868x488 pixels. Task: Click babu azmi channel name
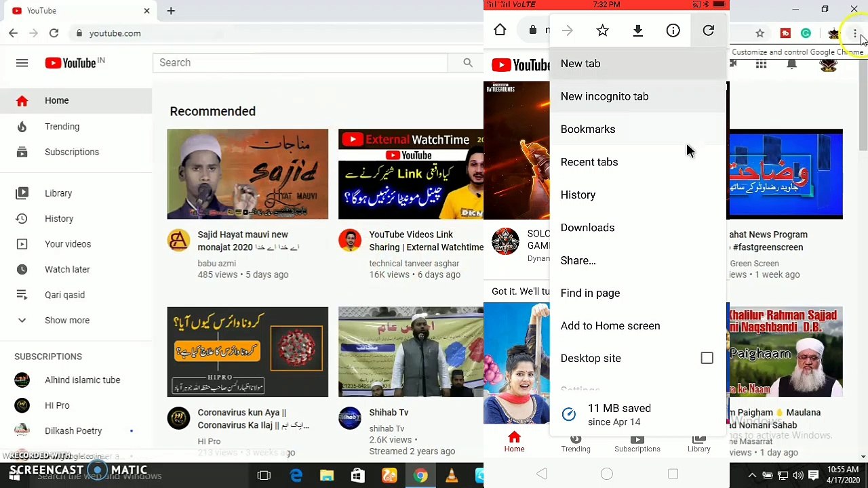[x=217, y=263]
